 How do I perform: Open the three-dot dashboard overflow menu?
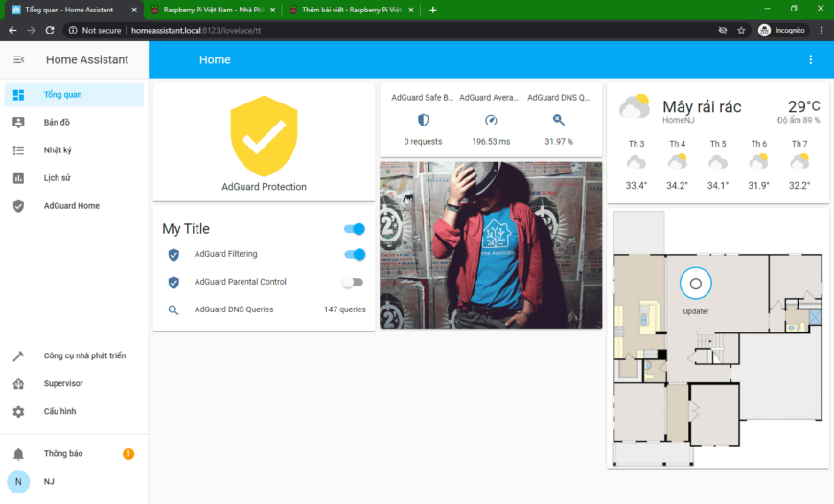(x=810, y=59)
